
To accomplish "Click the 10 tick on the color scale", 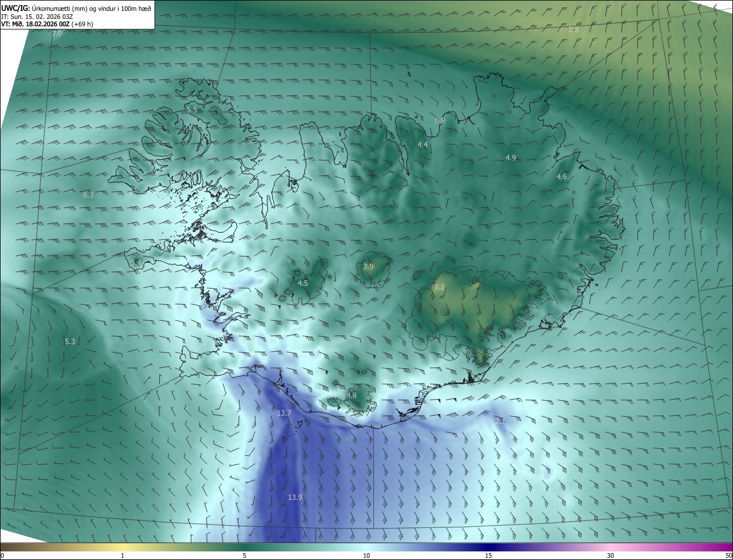I will 366,555.
